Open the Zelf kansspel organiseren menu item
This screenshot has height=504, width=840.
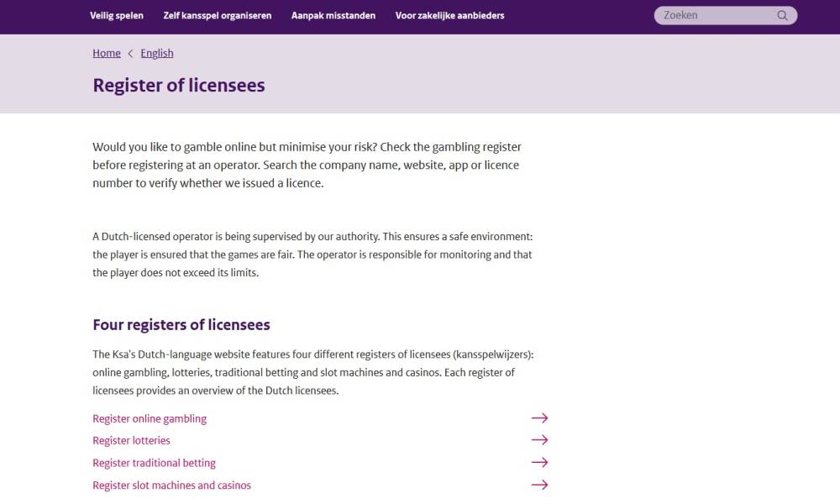tap(218, 15)
